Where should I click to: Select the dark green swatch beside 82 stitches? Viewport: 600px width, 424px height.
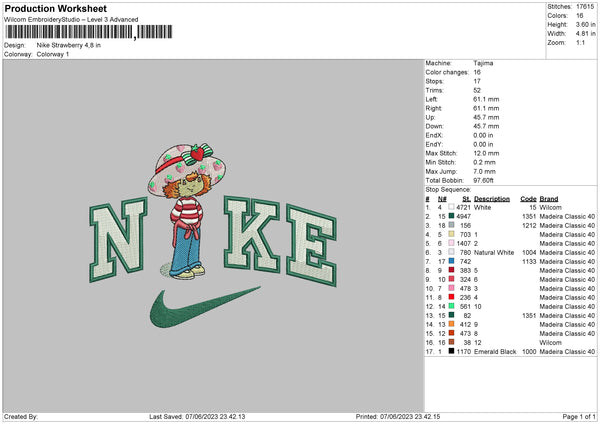(452, 315)
